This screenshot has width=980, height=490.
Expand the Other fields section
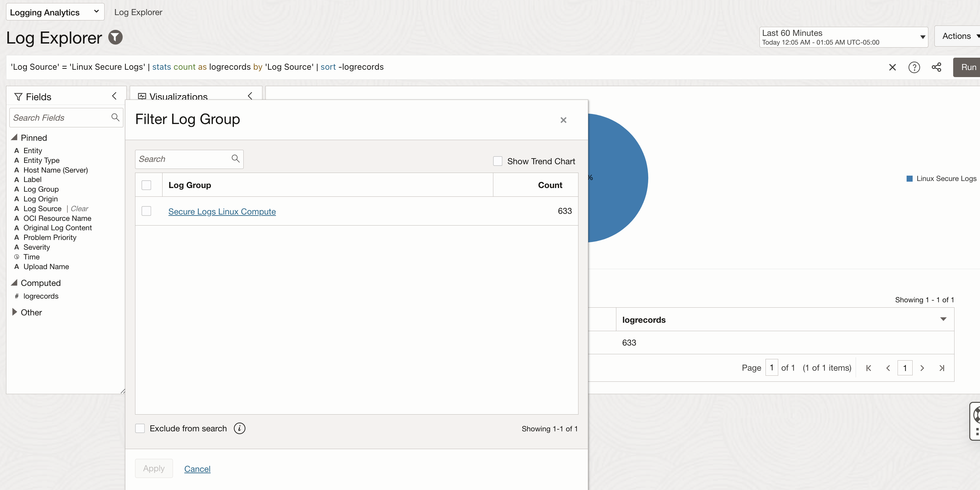[x=14, y=312]
